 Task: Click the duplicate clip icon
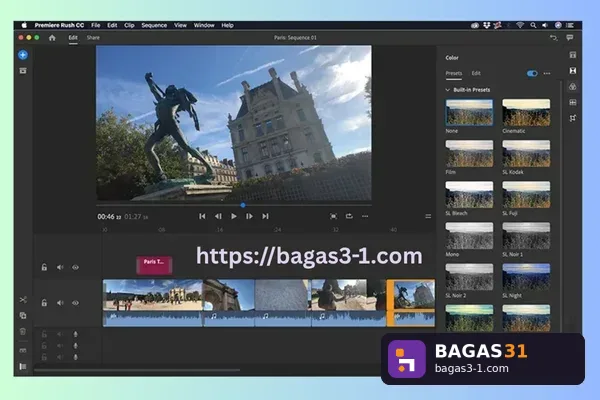[23, 315]
